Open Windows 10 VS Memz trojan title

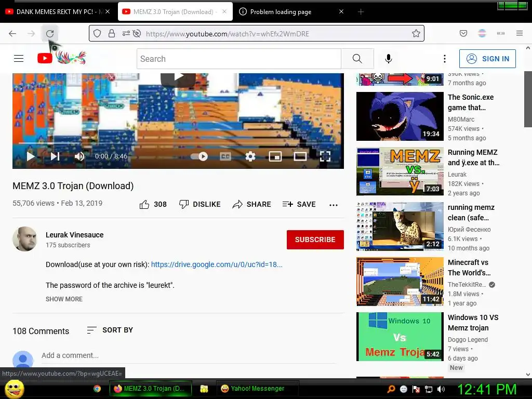(x=473, y=322)
